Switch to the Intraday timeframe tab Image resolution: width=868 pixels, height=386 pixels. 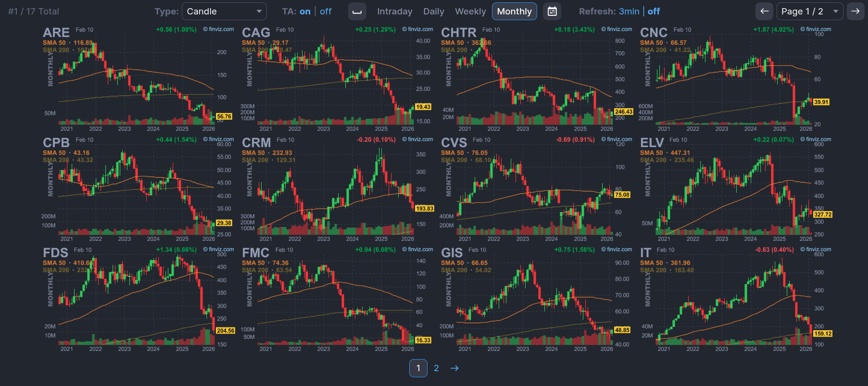click(394, 12)
